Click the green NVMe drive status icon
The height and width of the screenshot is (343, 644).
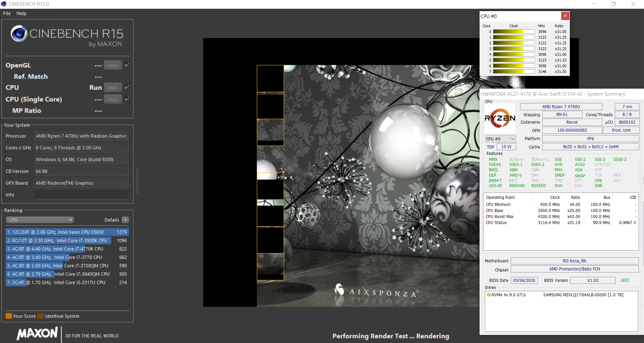click(489, 295)
